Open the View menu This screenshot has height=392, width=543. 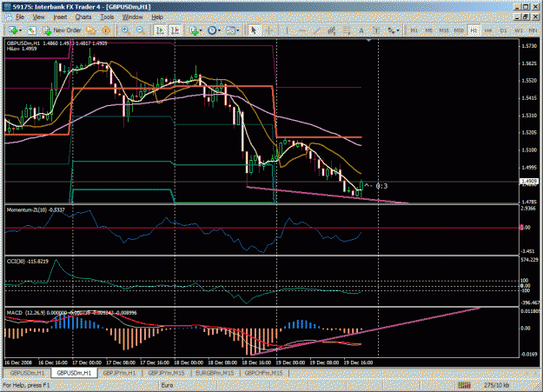pos(38,17)
